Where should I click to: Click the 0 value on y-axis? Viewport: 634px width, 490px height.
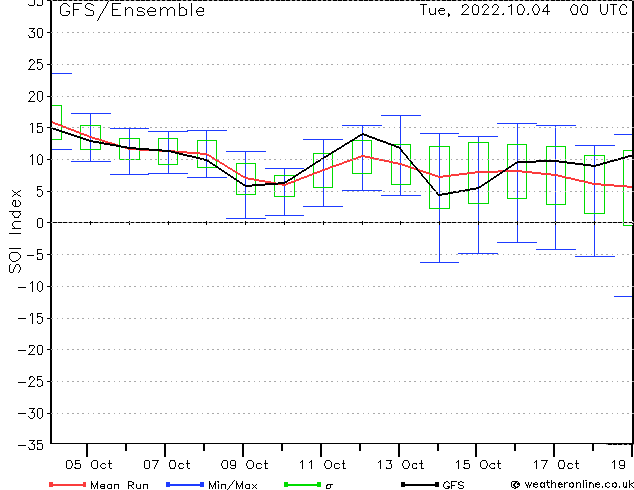[40, 223]
